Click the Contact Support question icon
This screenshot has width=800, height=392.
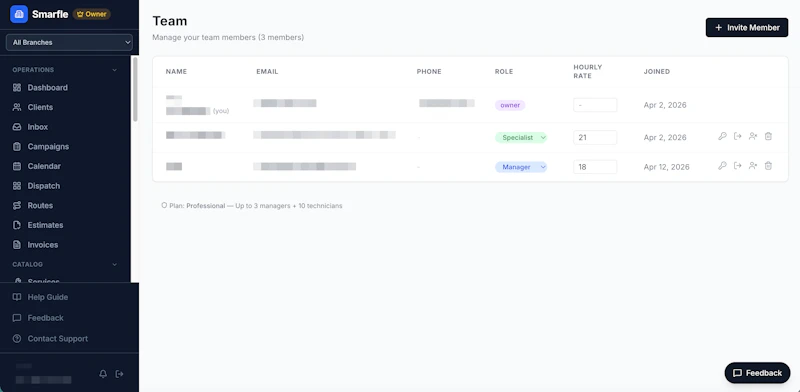(x=17, y=339)
